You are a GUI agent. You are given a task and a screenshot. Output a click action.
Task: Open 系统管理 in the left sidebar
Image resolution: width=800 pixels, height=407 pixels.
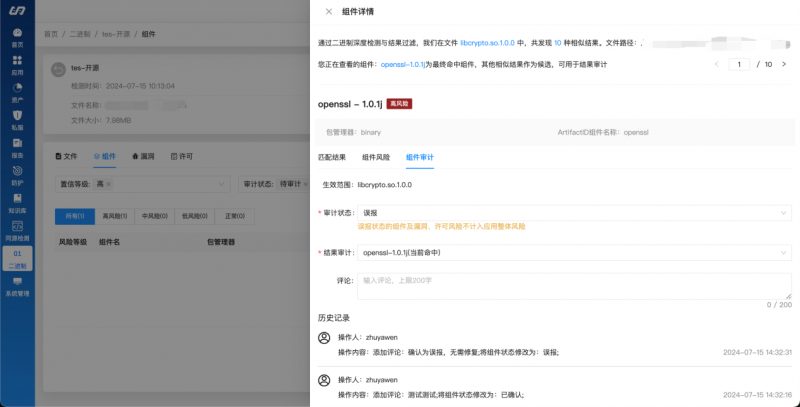[x=17, y=287]
